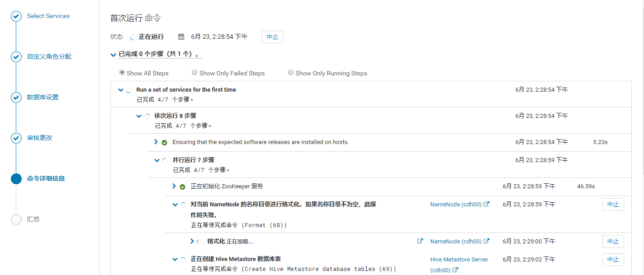
Task: Click the Select Services step checkmark icon
Action: coord(16,16)
